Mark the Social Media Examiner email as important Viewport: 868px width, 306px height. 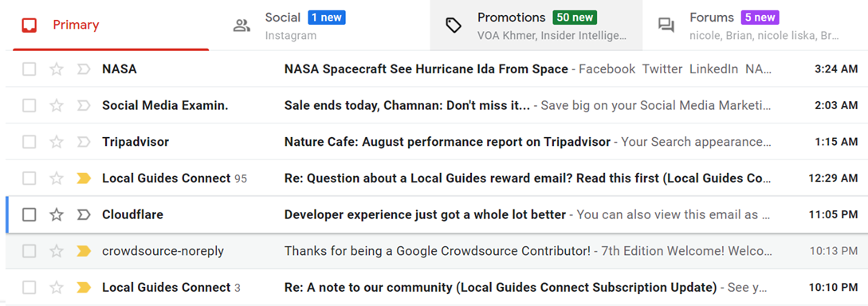84,106
